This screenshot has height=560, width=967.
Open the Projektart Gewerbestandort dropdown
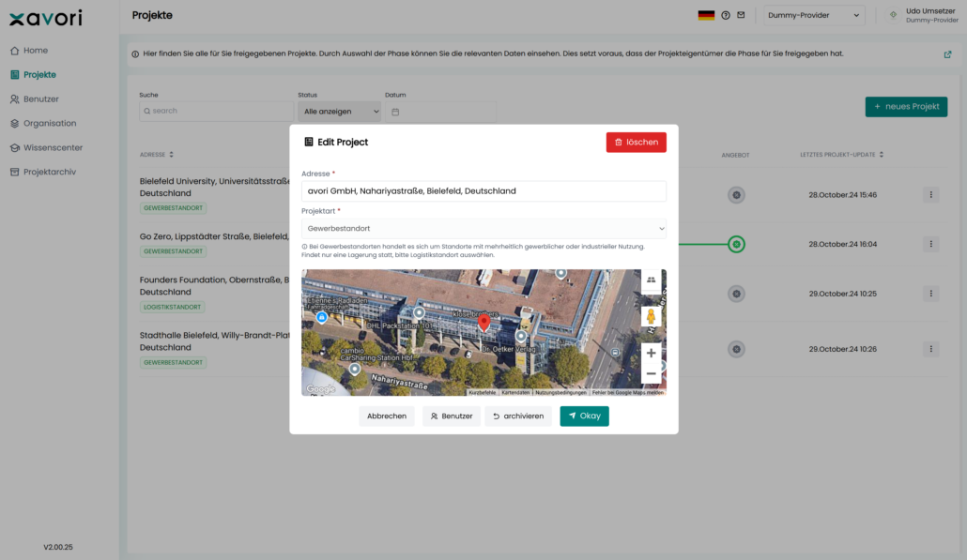[483, 229]
